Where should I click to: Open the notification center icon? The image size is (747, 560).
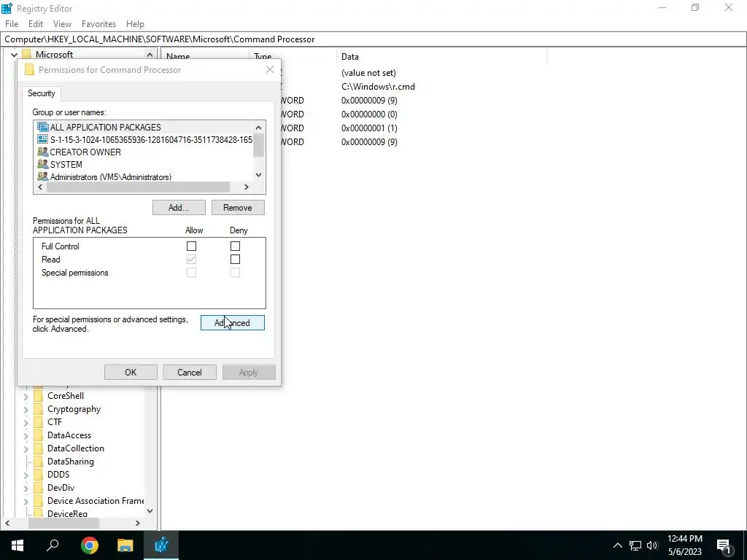point(723,545)
